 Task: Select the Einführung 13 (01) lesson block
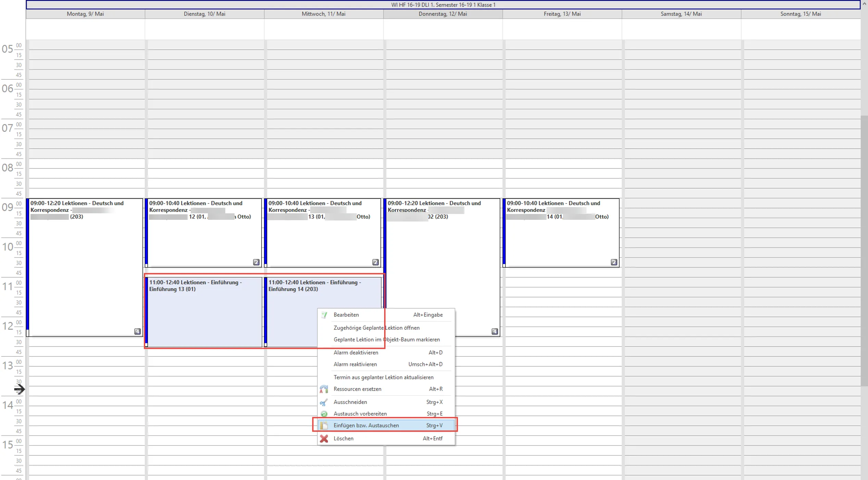(204, 312)
